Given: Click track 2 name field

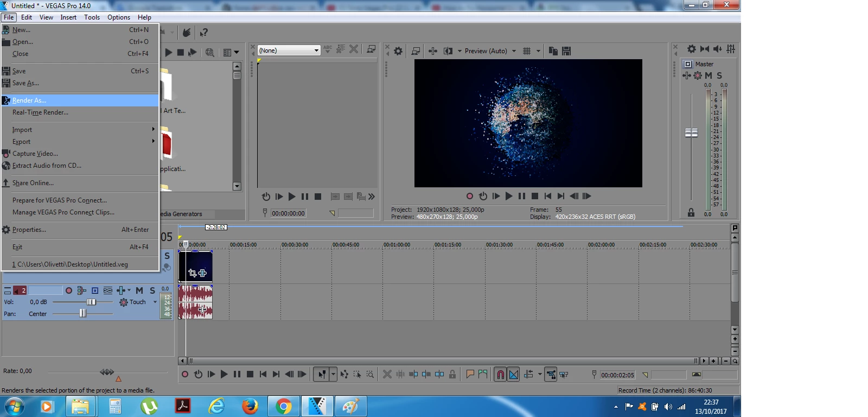Looking at the screenshot, I should tap(45, 290).
